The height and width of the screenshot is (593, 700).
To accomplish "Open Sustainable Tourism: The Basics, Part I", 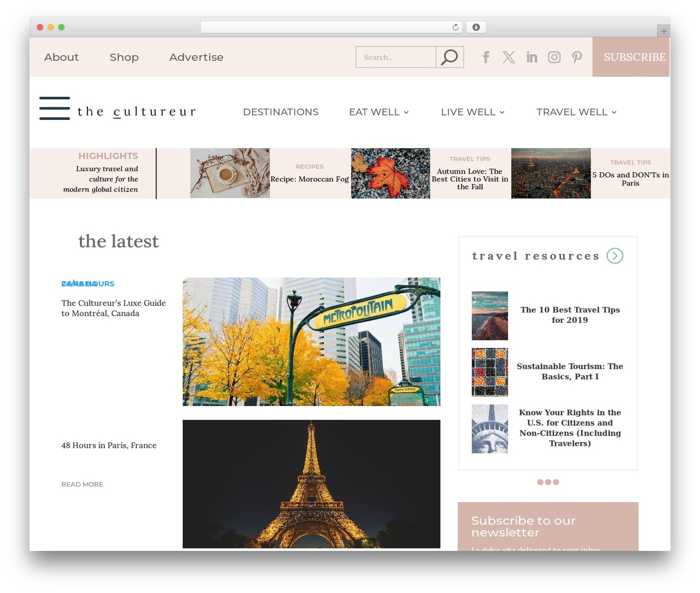I will click(x=570, y=371).
